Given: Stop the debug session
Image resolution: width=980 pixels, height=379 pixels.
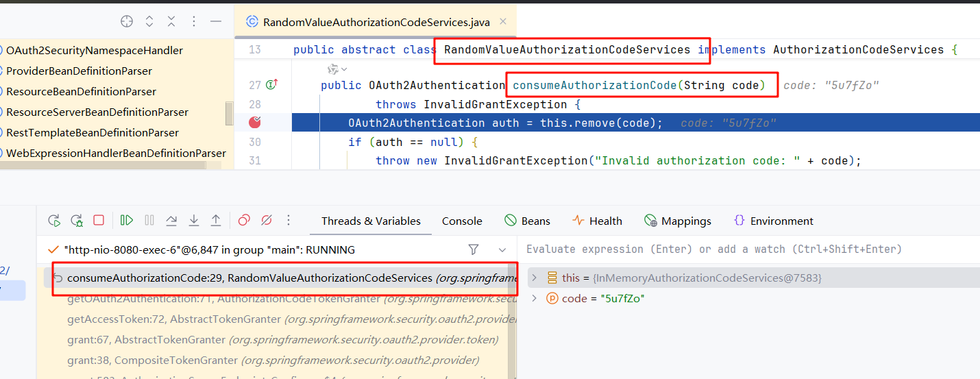Looking at the screenshot, I should pos(99,221).
